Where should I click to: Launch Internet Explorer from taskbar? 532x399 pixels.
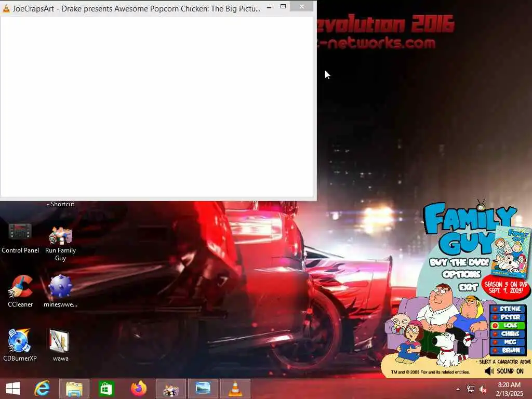[x=42, y=389]
